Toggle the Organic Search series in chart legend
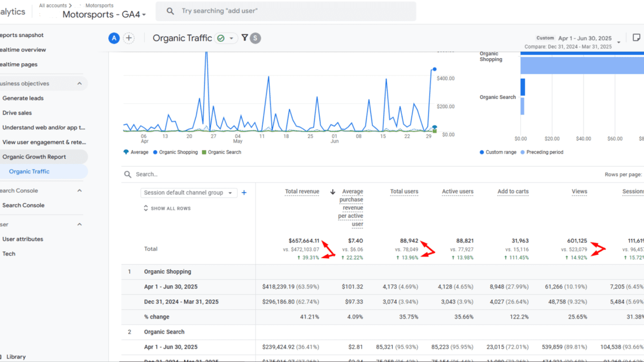The image size is (644, 362). (222, 152)
